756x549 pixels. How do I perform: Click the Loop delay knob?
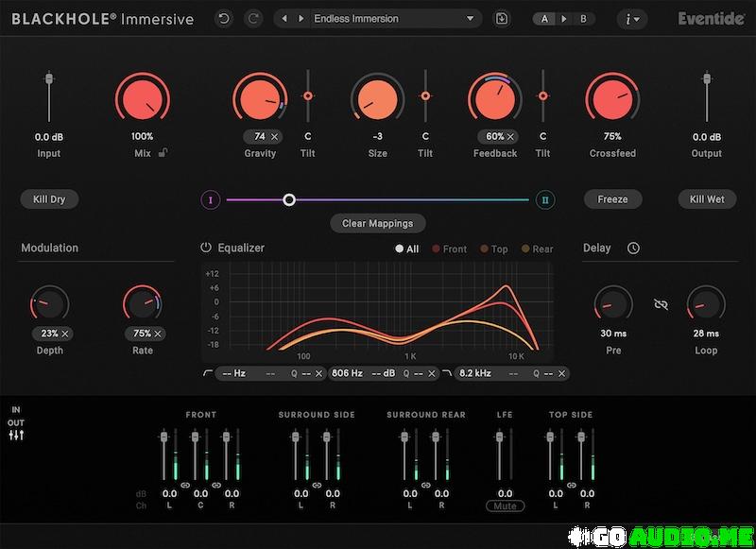[706, 304]
